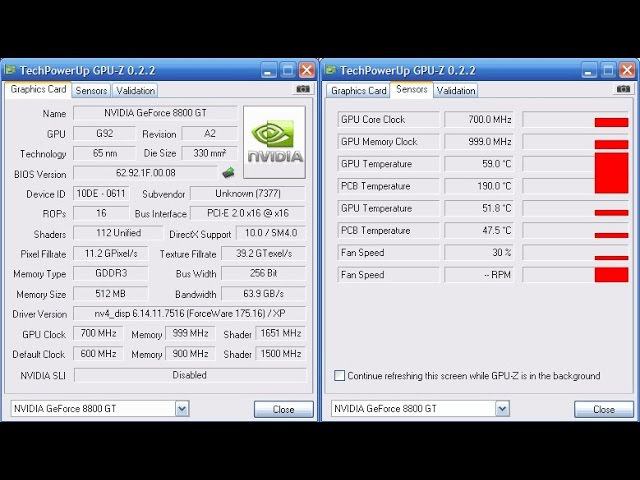Click Memory Type value GDDR3
This screenshot has width=640, height=480.
click(111, 273)
